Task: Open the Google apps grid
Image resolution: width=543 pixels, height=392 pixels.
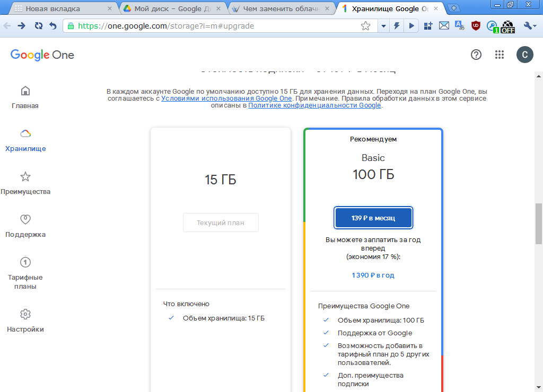Action: pos(499,55)
